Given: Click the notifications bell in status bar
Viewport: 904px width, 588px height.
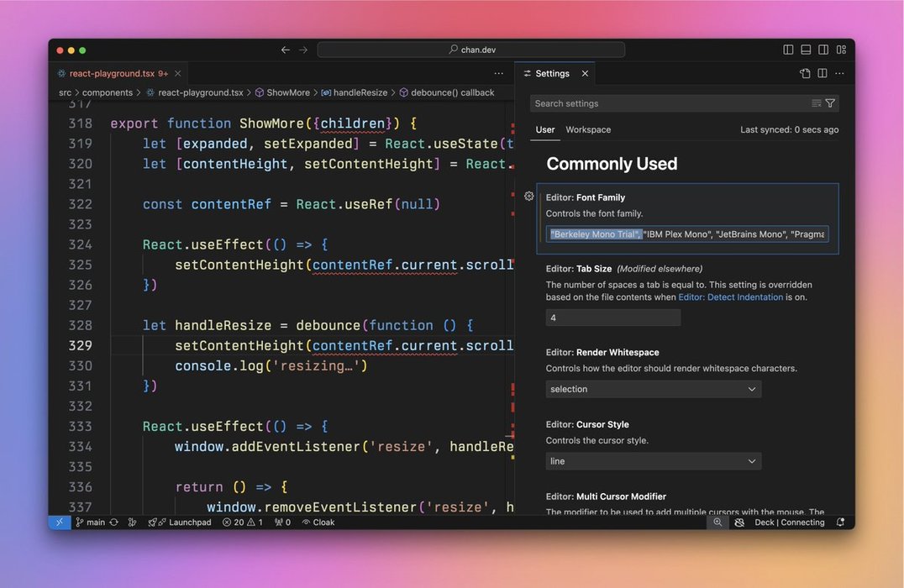Looking at the screenshot, I should (x=840, y=522).
